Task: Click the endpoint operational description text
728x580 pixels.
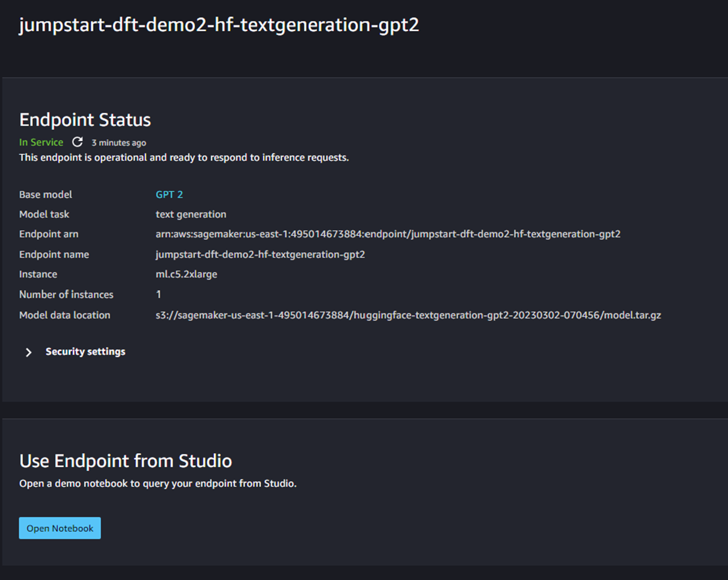Action: (x=184, y=158)
